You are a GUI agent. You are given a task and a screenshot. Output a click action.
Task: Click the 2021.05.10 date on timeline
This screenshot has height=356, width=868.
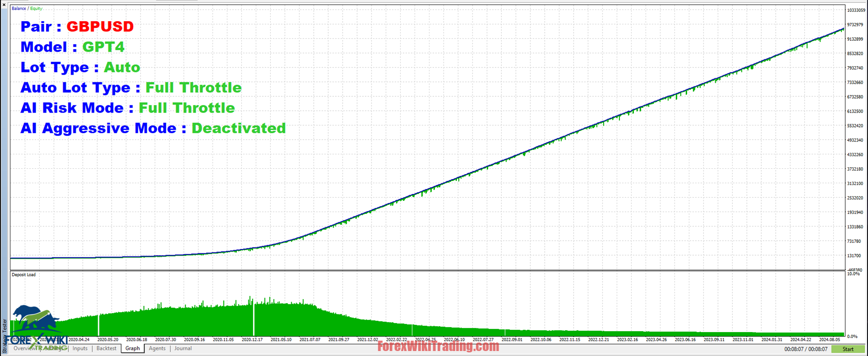(x=281, y=340)
